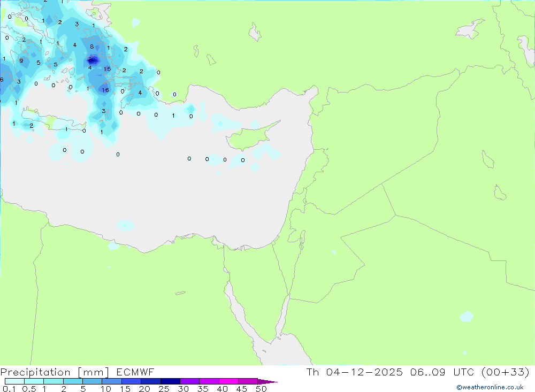The height and width of the screenshot is (392, 535).
Task: Click the 2–5 mm legend color box
Action: [73, 381]
